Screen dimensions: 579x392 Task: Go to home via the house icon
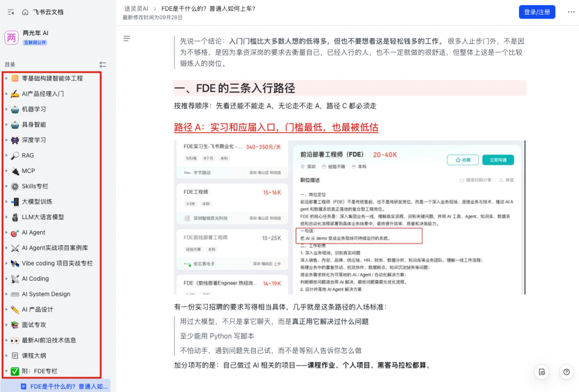point(25,12)
